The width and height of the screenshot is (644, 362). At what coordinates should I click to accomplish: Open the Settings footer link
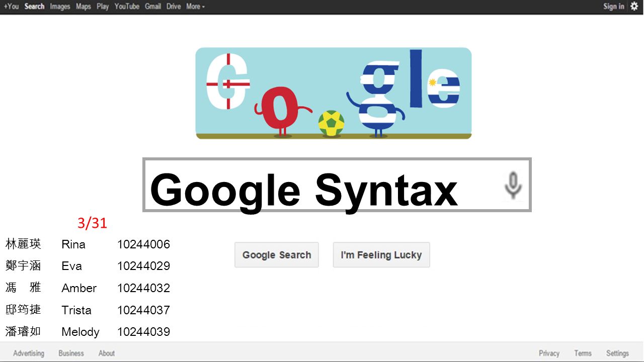click(617, 353)
